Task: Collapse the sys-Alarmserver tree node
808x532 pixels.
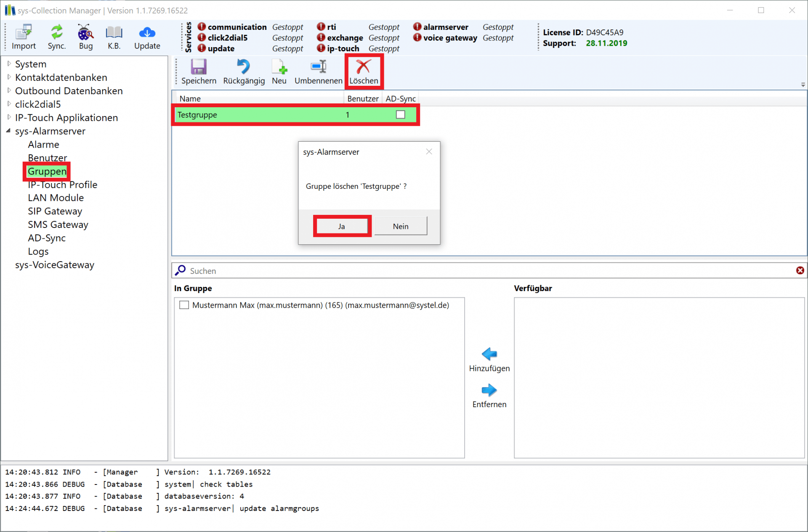Action: tap(8, 131)
